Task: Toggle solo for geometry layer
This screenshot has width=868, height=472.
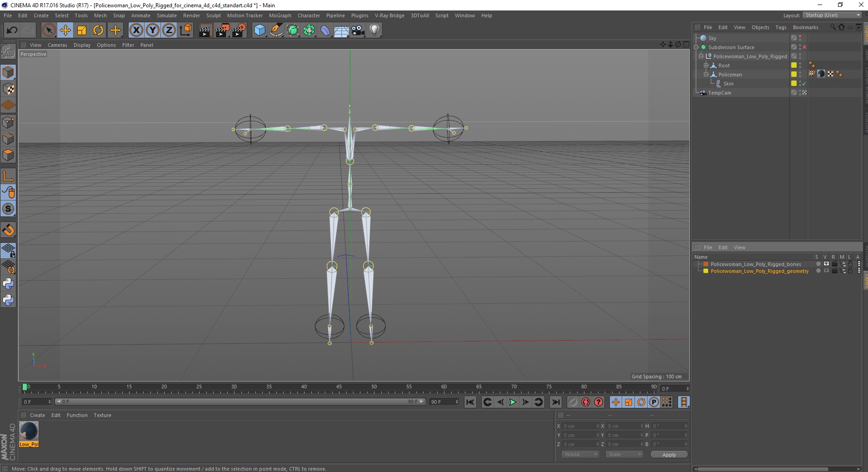Action: pyautogui.click(x=818, y=271)
